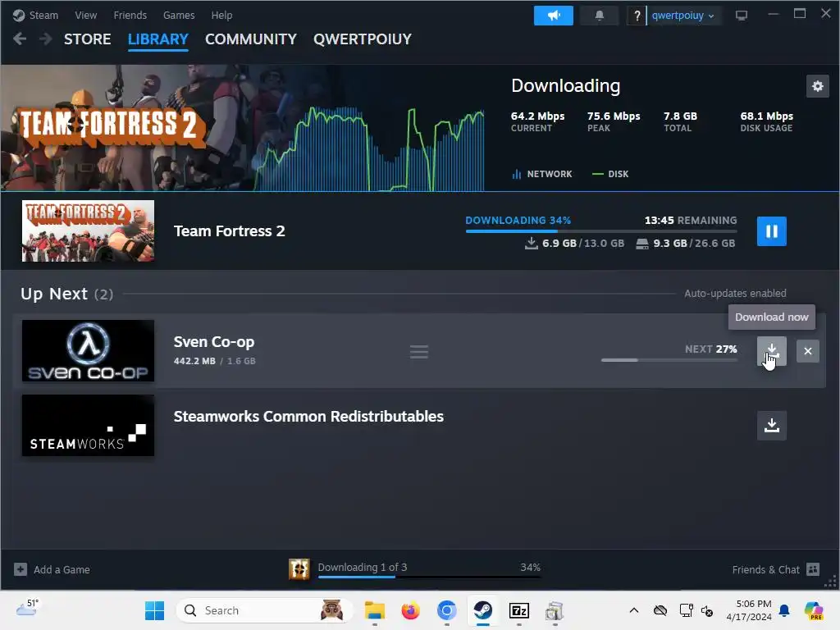Open the COMMUNITY tab
The width and height of the screenshot is (840, 630).
pos(251,39)
